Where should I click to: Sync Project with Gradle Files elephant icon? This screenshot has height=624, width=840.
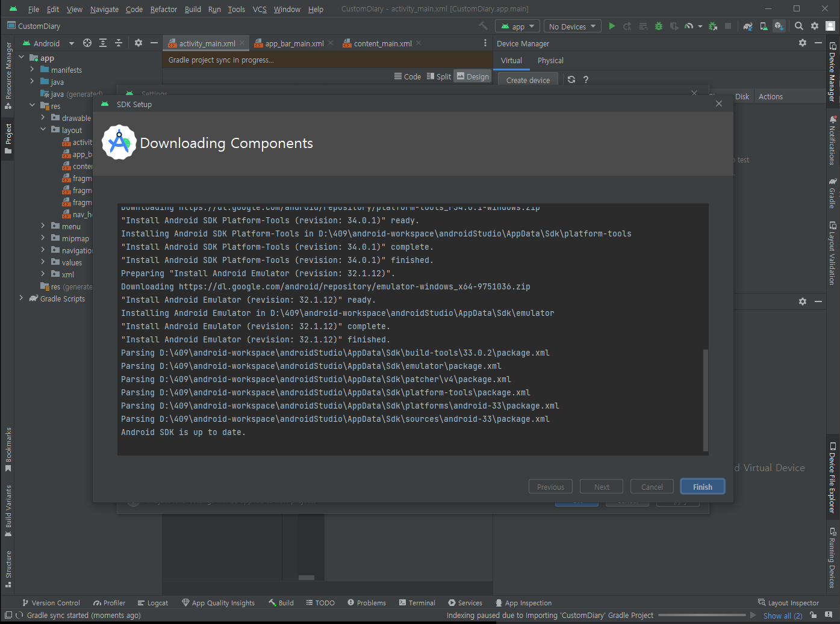(x=748, y=26)
